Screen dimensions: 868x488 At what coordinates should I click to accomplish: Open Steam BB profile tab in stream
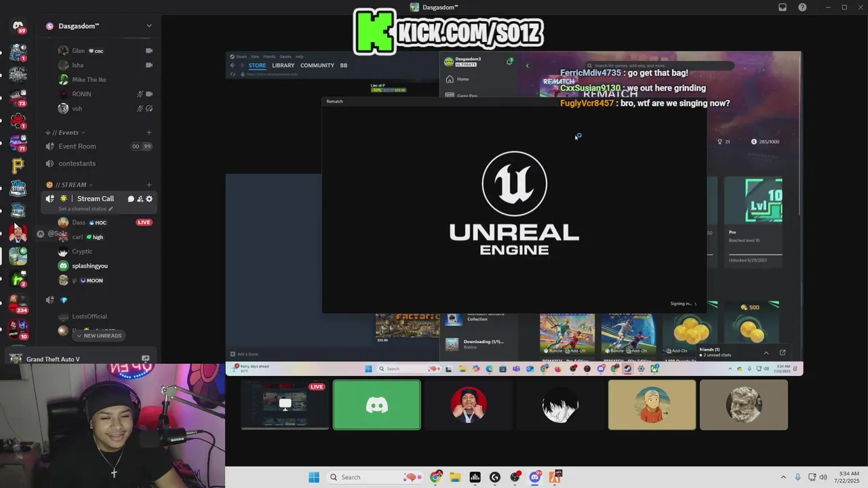click(x=344, y=66)
